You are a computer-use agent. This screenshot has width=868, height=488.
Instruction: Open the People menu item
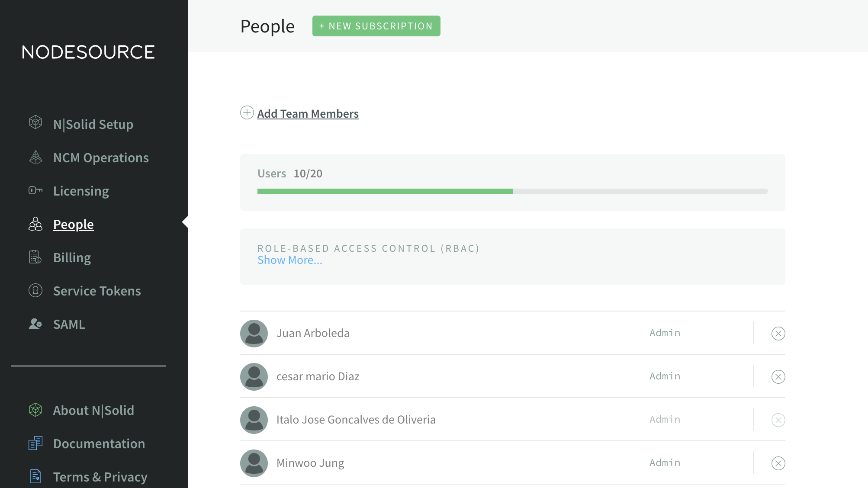[73, 224]
